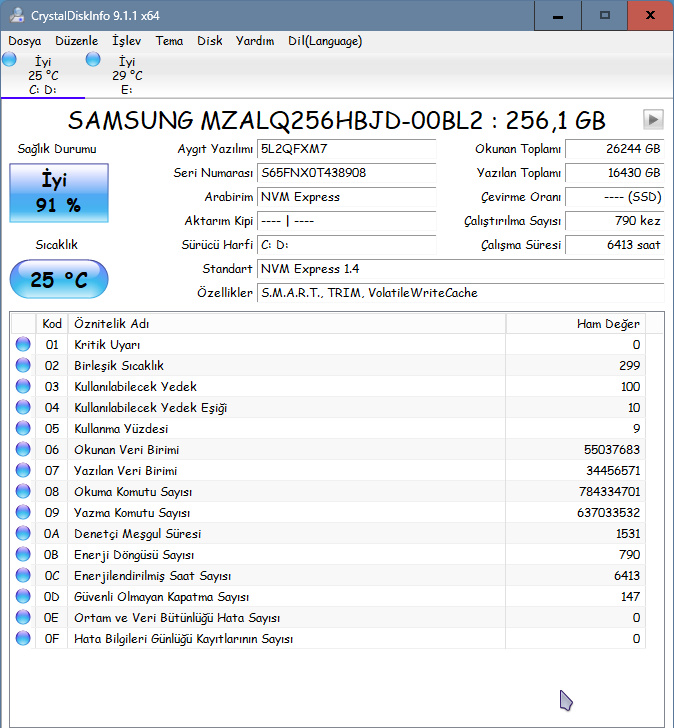Click the SAMSUNG MZALQ256HBJD-00BL2 disk title
674x728 pixels.
(x=337, y=120)
